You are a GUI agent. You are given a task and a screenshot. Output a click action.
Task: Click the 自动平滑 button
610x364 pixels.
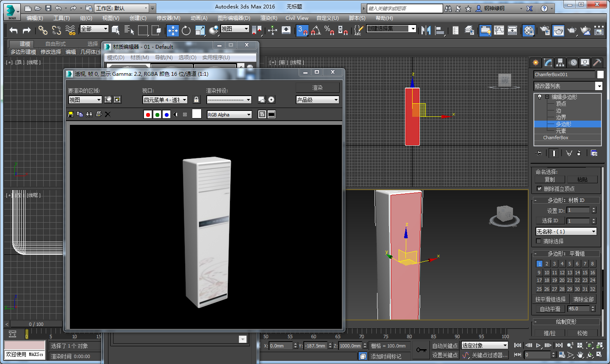coord(550,309)
